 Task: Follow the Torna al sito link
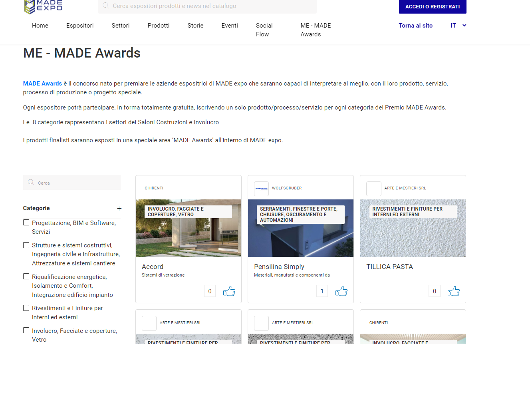pos(415,26)
